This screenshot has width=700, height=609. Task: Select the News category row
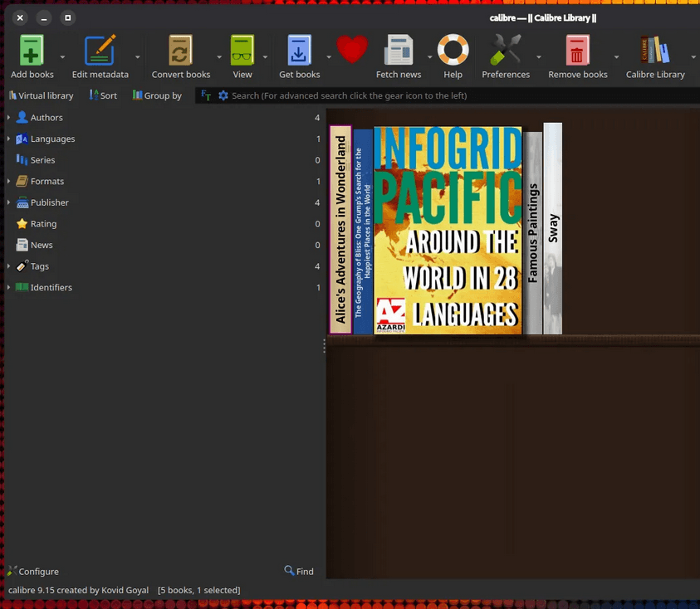(x=164, y=245)
